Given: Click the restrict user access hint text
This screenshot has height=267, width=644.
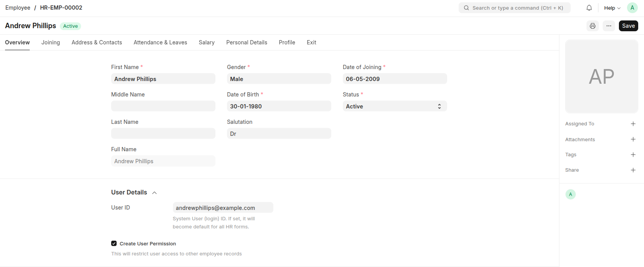Looking at the screenshot, I should pos(176,253).
